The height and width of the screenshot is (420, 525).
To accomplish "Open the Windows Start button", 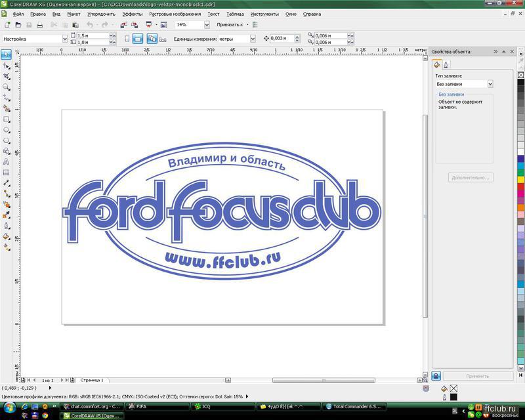I will [x=9, y=408].
